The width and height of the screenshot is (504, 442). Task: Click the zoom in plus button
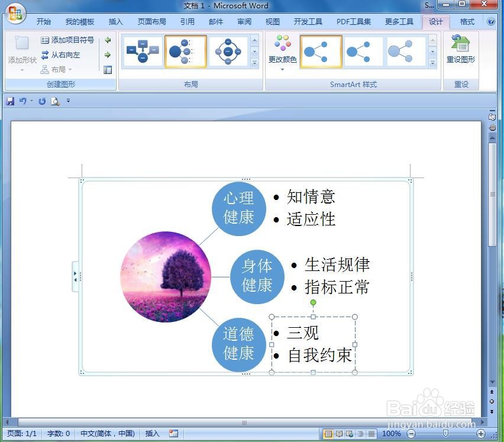[481, 434]
